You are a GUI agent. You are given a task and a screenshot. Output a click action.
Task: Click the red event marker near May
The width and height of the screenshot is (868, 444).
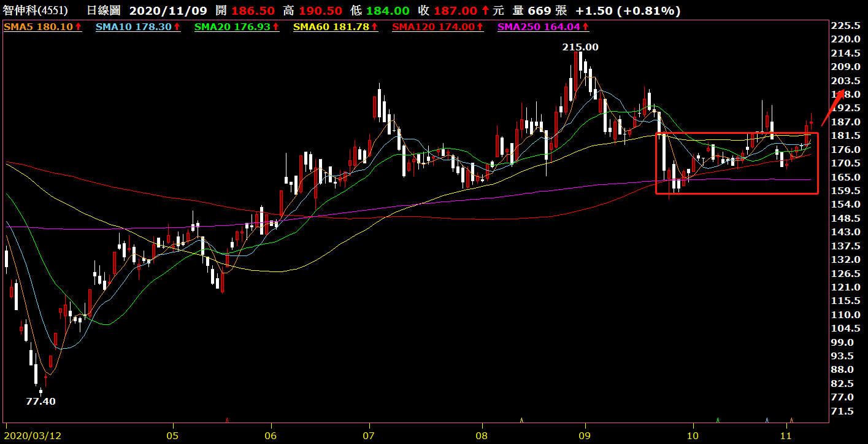point(227,420)
